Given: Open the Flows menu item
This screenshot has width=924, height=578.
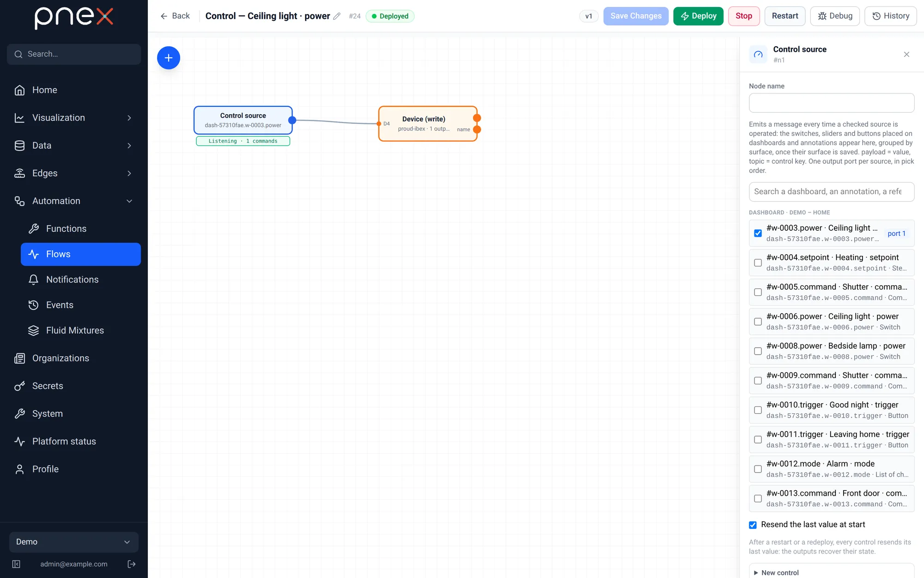Looking at the screenshot, I should 81,254.
